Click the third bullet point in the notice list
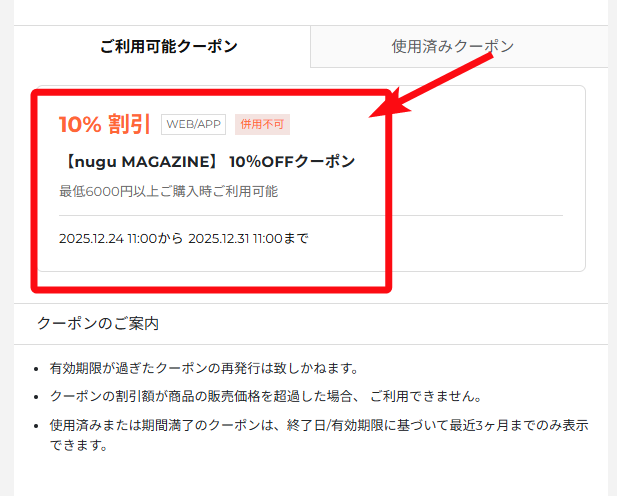 point(36,426)
